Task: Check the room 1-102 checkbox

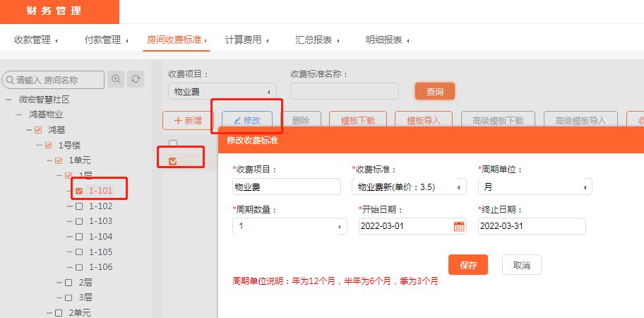Action: (x=79, y=206)
